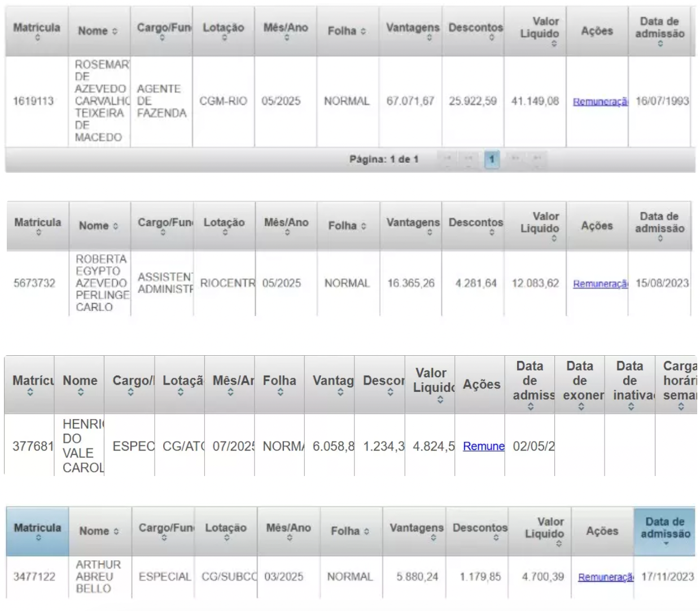Click first-page icon in the pagination bar
The width and height of the screenshot is (700, 611).
[447, 159]
